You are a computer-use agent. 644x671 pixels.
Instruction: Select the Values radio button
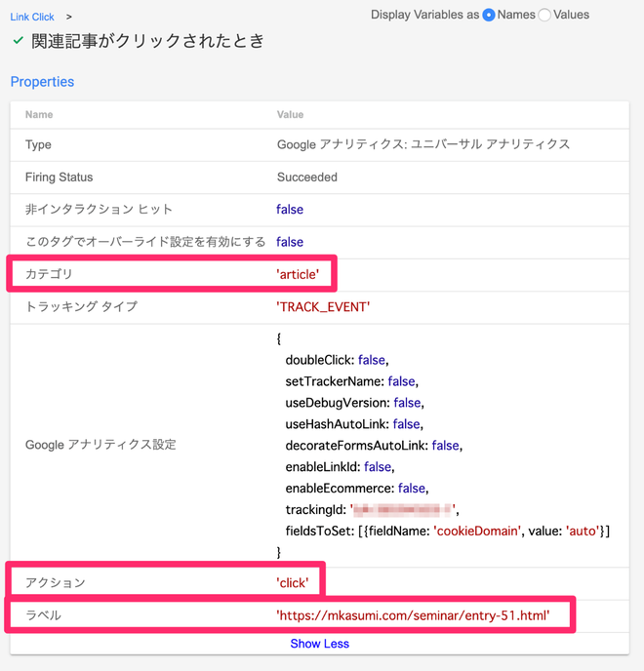pos(544,15)
